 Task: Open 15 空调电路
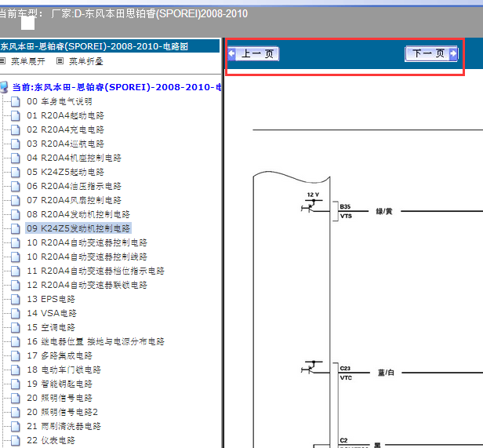click(51, 327)
